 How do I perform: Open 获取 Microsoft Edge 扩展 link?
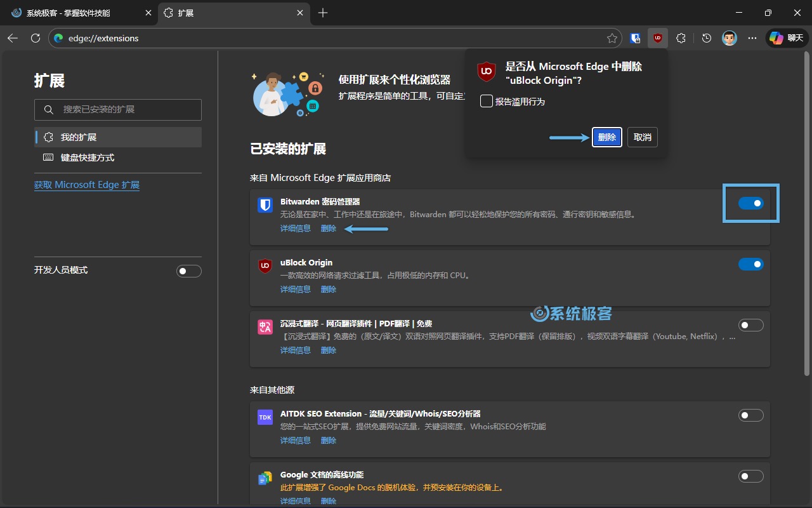(86, 185)
